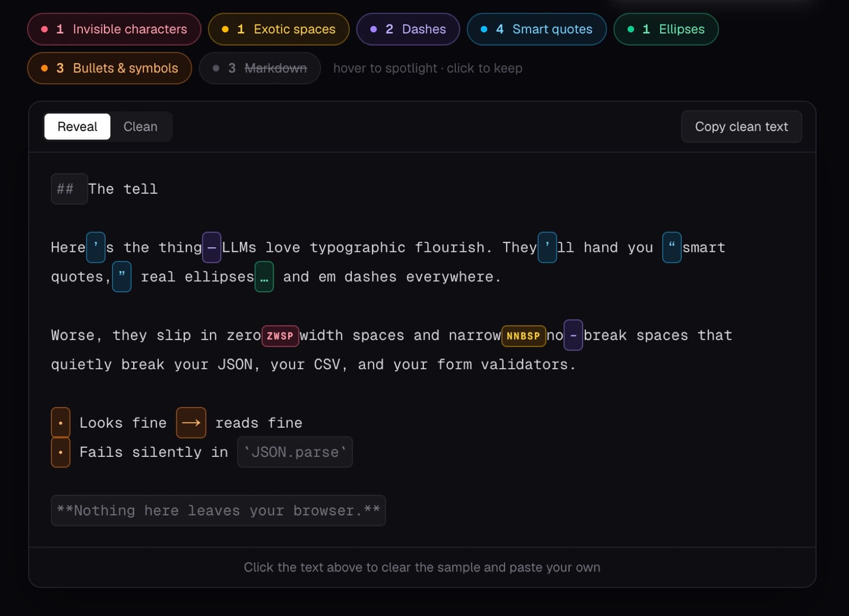Toggle the Smart quotes filter chip
Screen dimensions: 849x616
click(x=536, y=29)
